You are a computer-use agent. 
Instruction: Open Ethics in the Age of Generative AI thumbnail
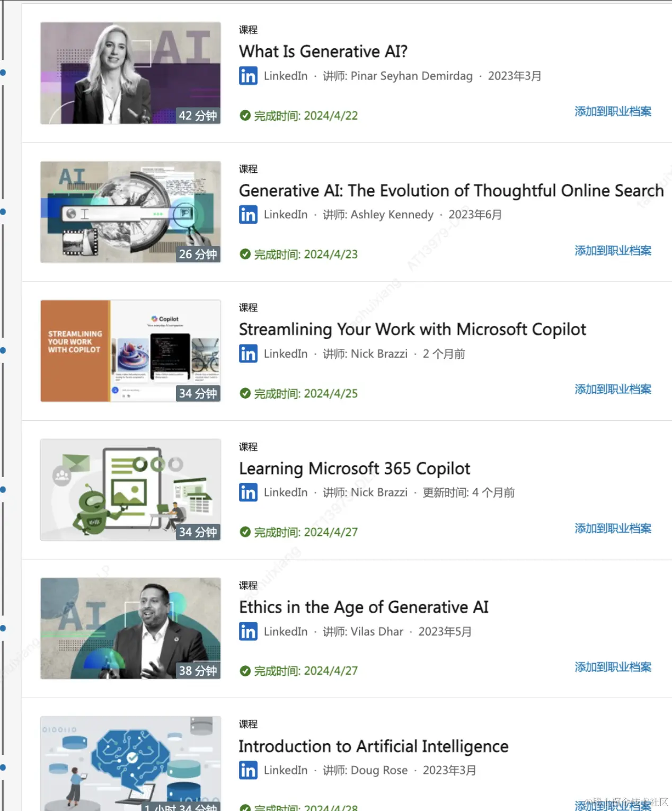pos(130,629)
